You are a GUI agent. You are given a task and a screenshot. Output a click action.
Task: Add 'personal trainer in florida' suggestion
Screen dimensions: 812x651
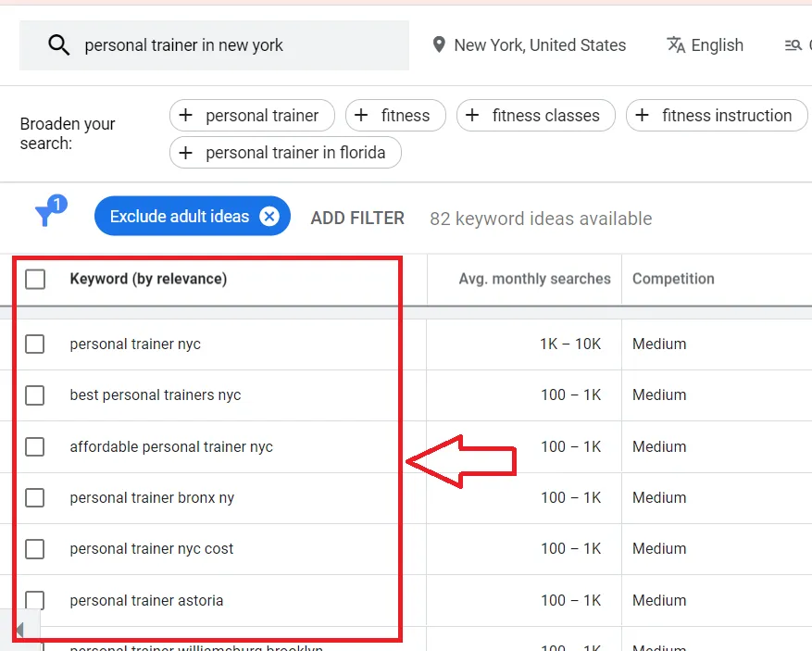[x=284, y=153]
